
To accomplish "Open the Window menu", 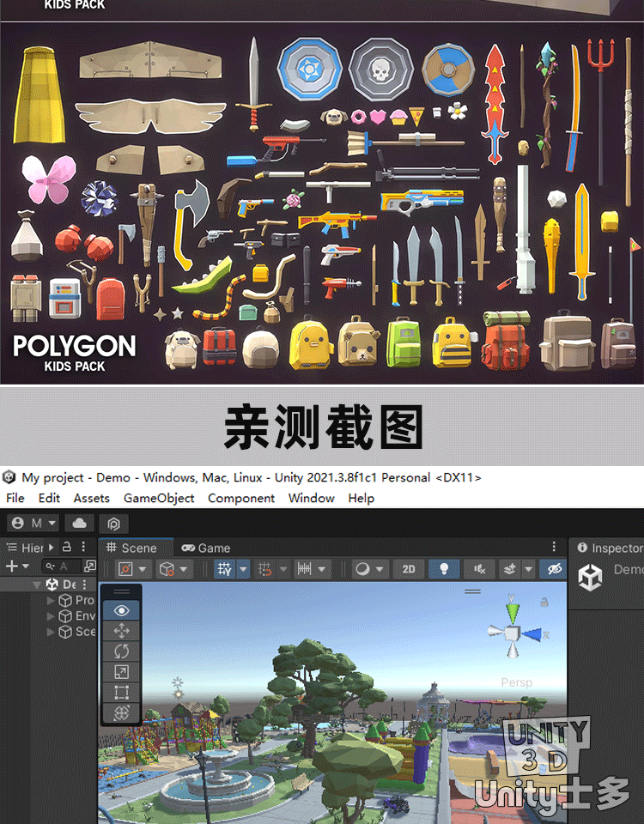I will (311, 498).
